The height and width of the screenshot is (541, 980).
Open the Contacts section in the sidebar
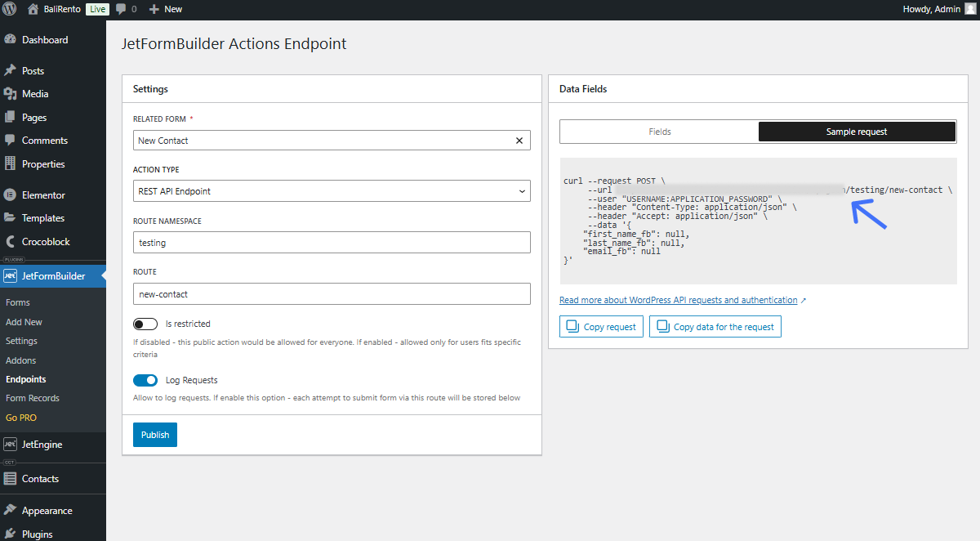39,478
